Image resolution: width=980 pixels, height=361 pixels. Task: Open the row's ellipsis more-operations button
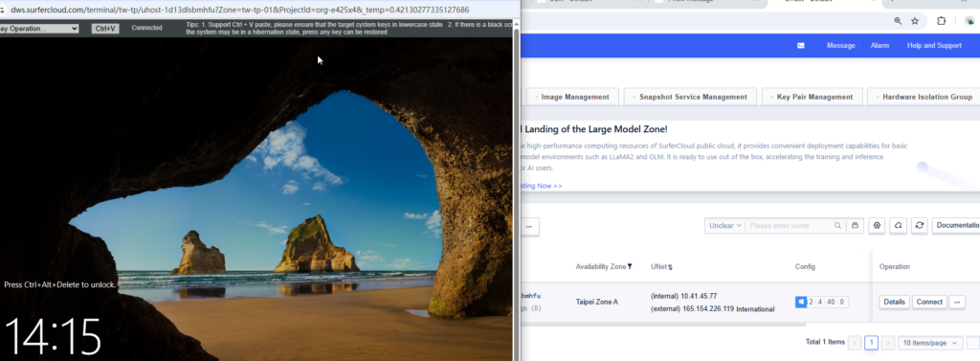coord(957,302)
